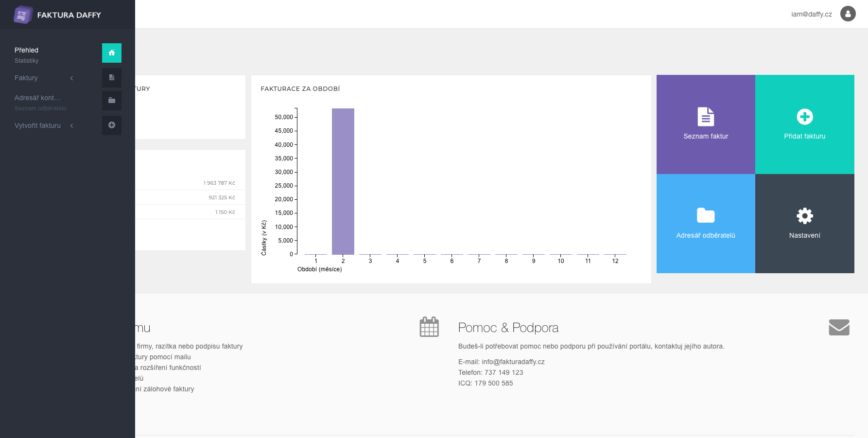
Task: Click the folder icon beside Adresář kontaktů
Action: pyautogui.click(x=112, y=101)
